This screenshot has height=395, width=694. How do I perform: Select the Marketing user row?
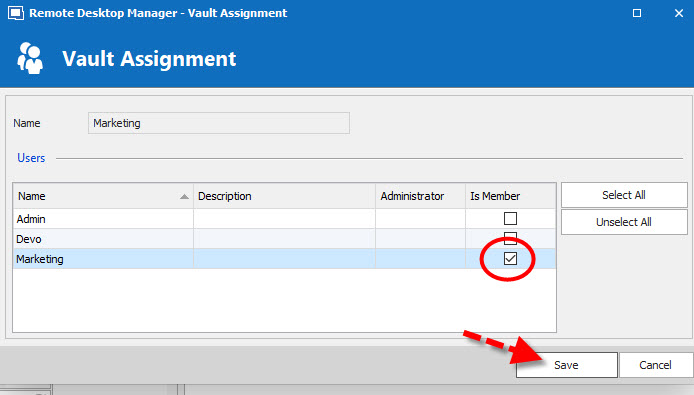284,259
